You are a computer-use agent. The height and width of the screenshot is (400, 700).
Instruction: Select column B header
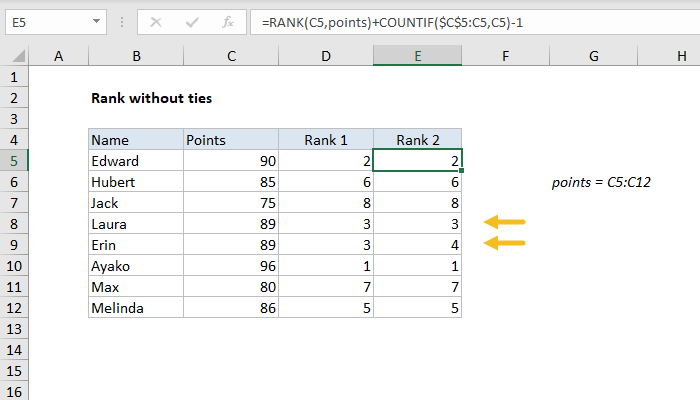click(136, 56)
